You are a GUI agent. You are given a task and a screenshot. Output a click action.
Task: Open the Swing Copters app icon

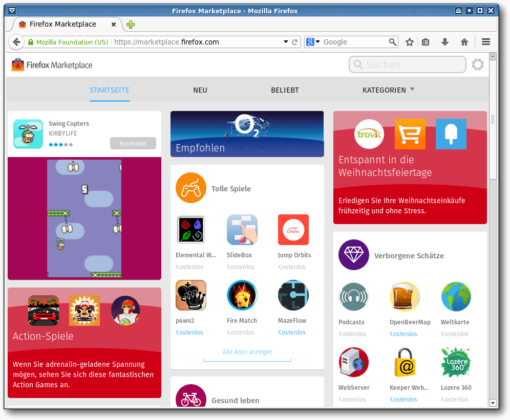(28, 134)
